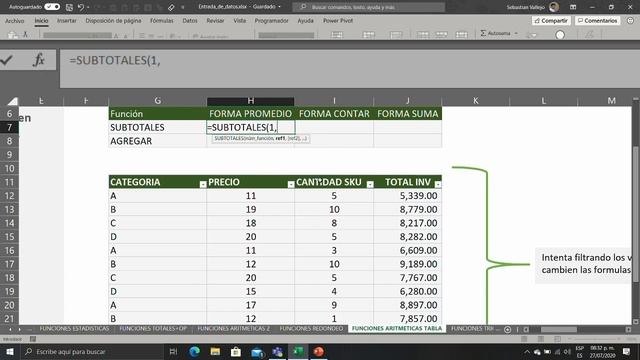Click the Save icon in title bar

(69, 7)
